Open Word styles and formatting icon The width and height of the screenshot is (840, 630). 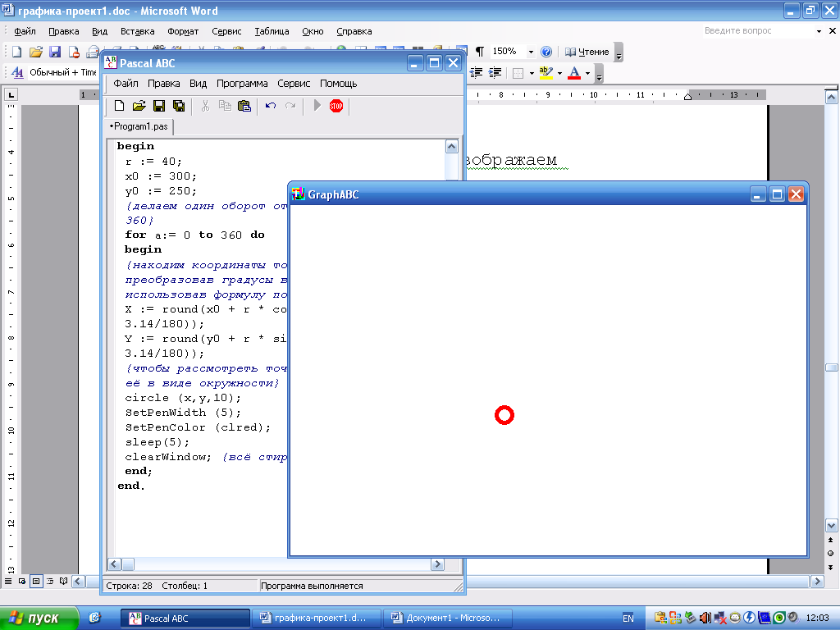17,72
